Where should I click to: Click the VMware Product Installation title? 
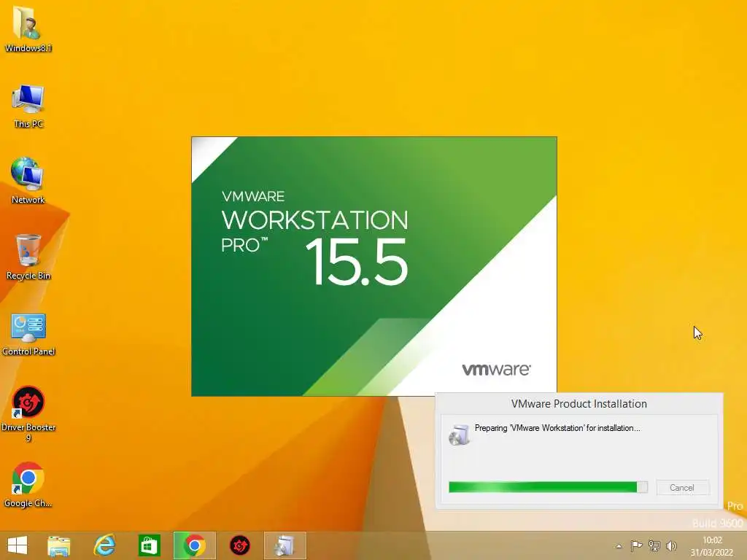(578, 404)
